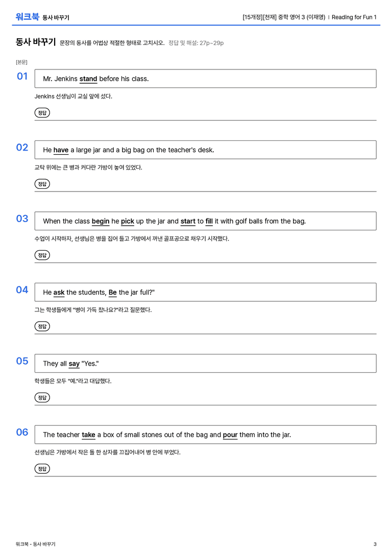Click the 정답 badge under question 04
392x555 pixels.
[x=42, y=326]
